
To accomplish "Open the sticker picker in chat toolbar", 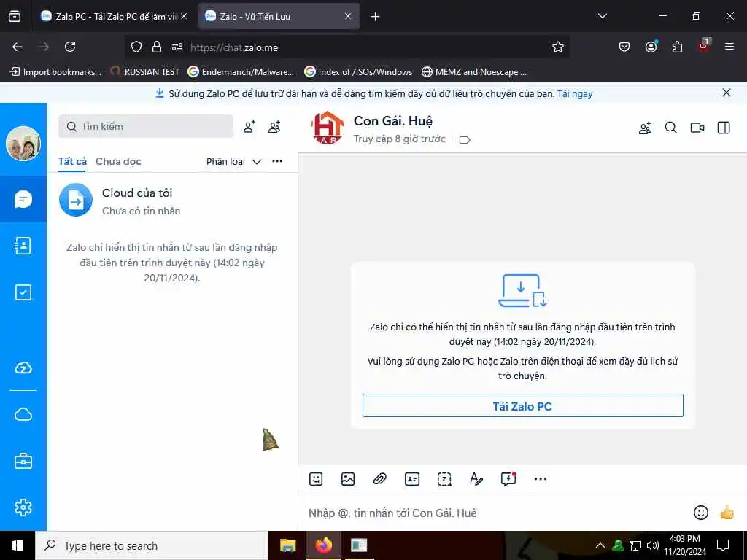I will [316, 479].
